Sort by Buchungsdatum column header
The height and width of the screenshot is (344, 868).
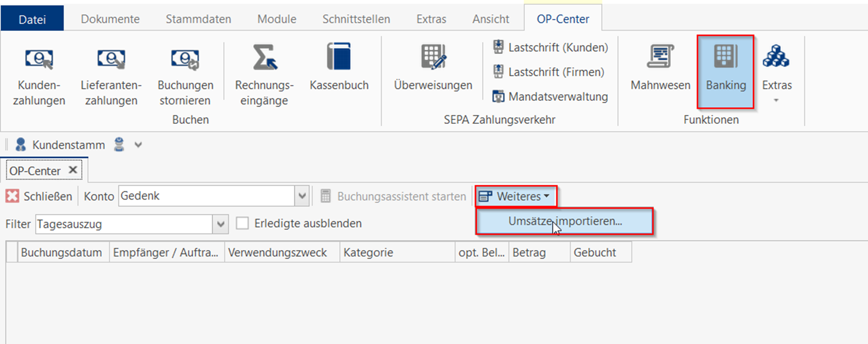pos(61,253)
